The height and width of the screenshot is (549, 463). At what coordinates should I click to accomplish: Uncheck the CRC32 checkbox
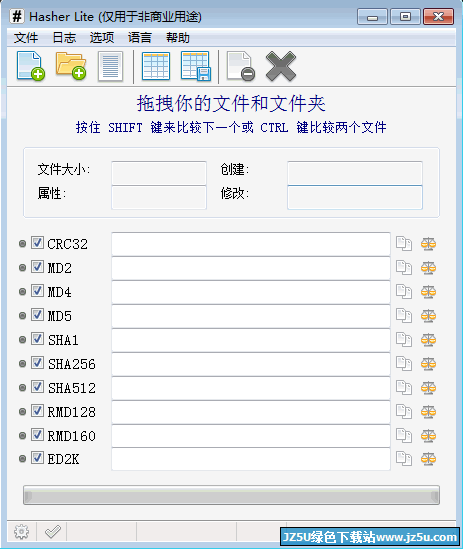tap(37, 243)
